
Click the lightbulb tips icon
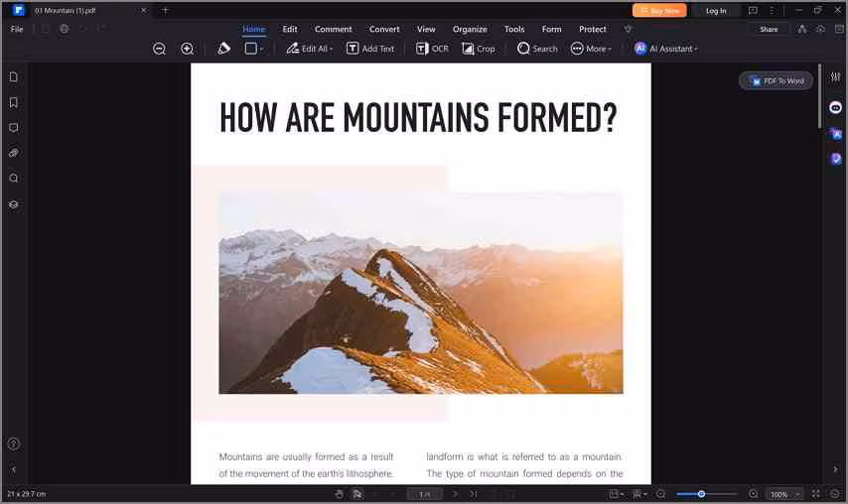[628, 29]
